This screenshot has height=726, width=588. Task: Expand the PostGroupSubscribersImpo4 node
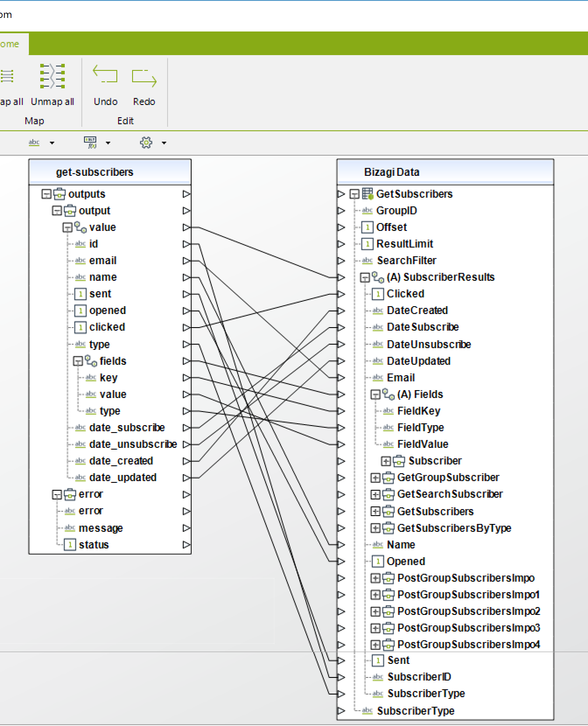[x=375, y=645]
